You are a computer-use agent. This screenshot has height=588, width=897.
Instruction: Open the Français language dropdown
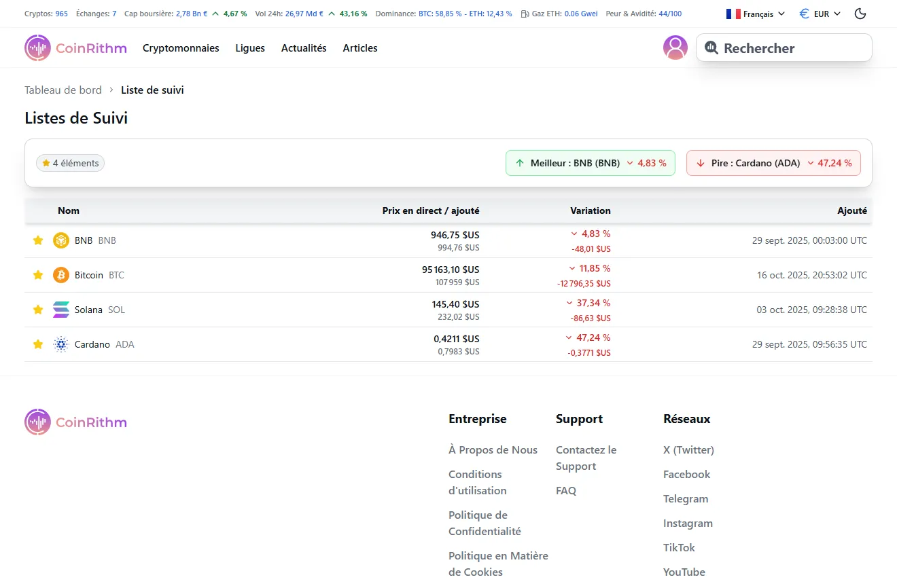click(x=754, y=13)
